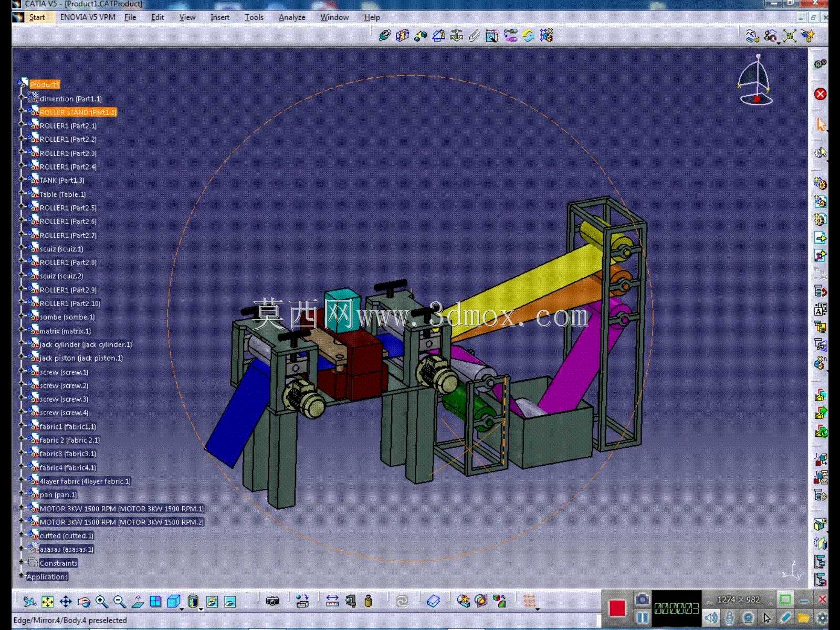Click the Reuse Pattern icon
The image size is (840, 630).
click(x=547, y=36)
